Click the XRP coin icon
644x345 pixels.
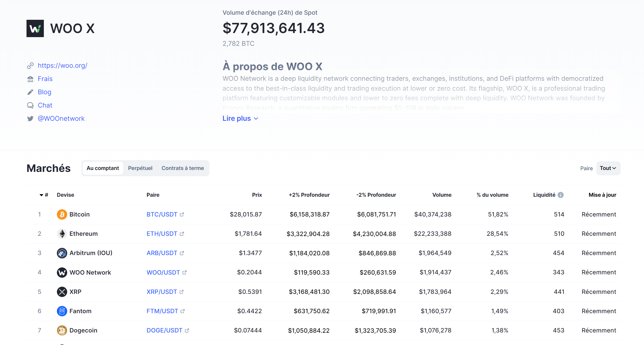click(62, 292)
